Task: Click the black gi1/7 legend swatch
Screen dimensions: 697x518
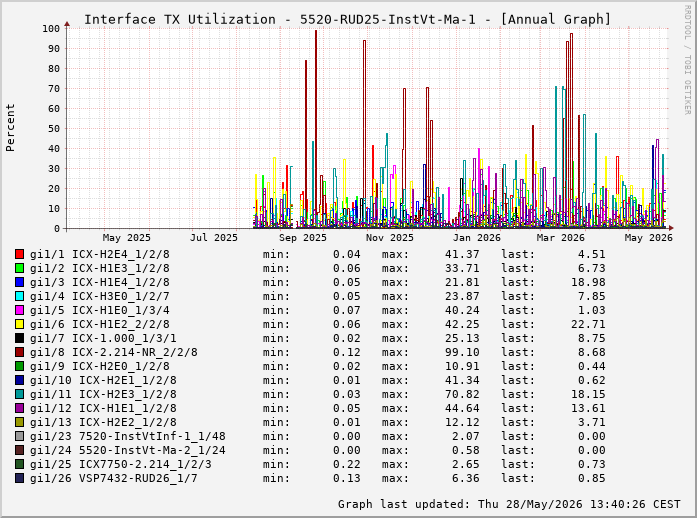Action: [19, 338]
